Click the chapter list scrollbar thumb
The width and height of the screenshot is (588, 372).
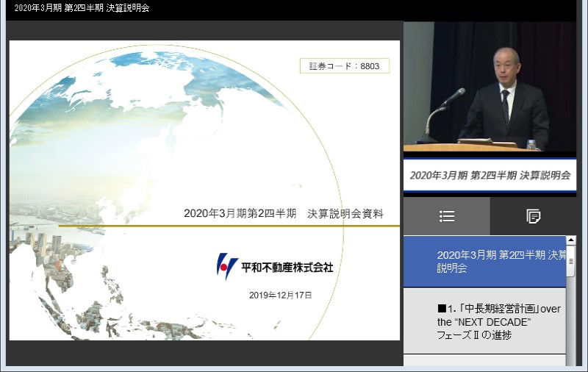pos(571,262)
